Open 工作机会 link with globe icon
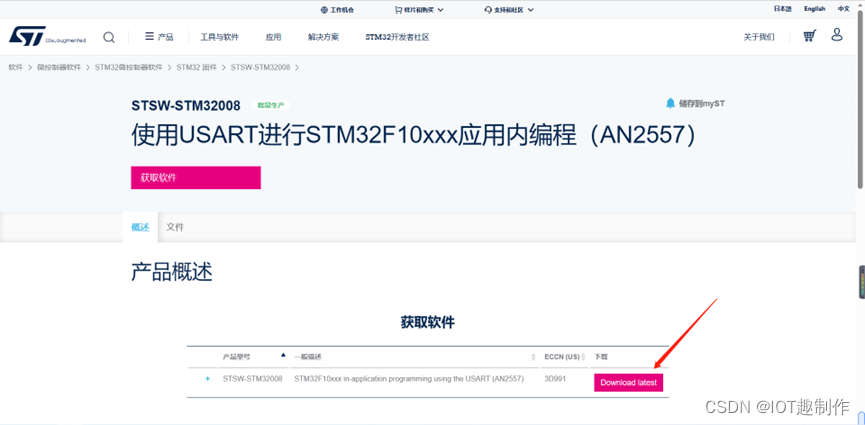 pos(337,9)
